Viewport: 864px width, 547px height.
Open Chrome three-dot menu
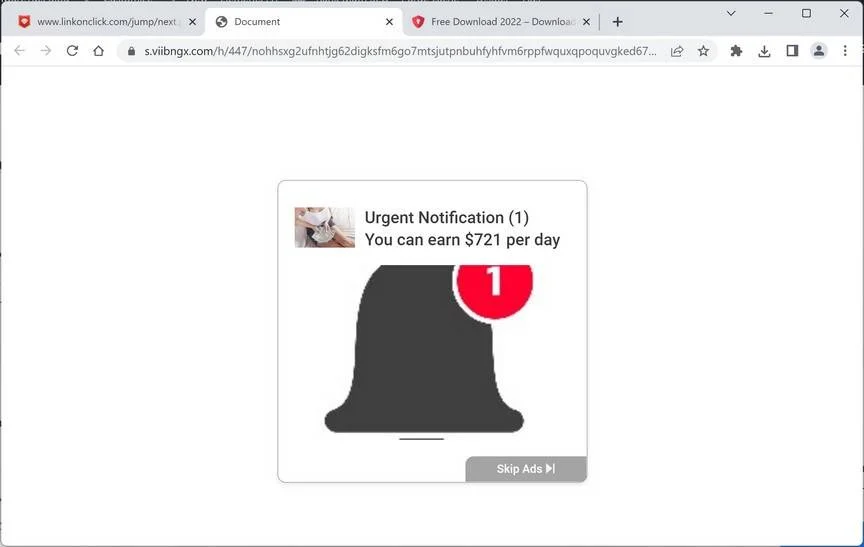[x=845, y=51]
